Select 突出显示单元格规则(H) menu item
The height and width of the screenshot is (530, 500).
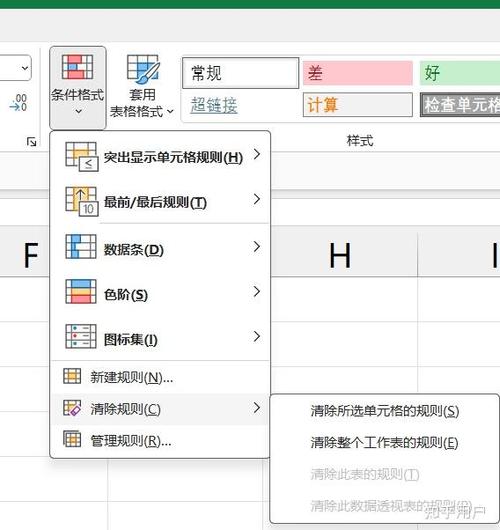(x=160, y=156)
